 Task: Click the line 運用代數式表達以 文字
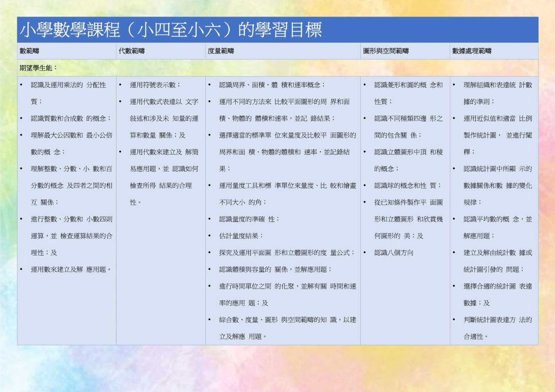point(164,102)
